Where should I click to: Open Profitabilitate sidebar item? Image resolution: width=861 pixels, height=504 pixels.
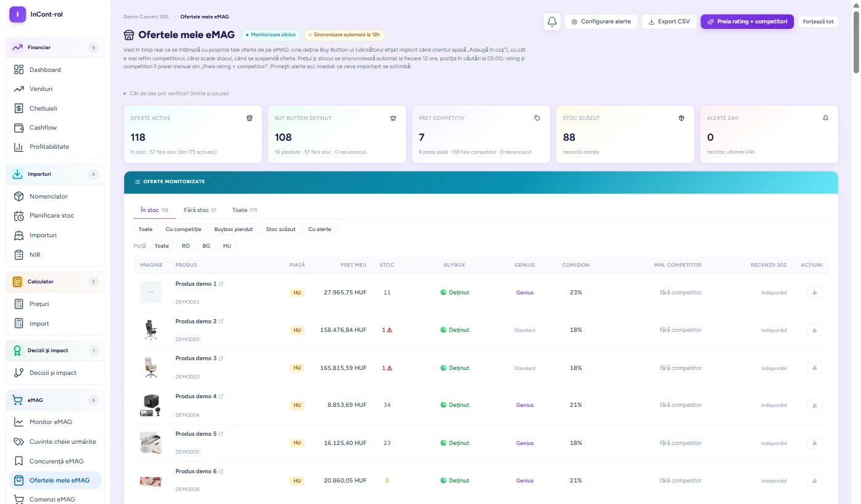click(55, 146)
